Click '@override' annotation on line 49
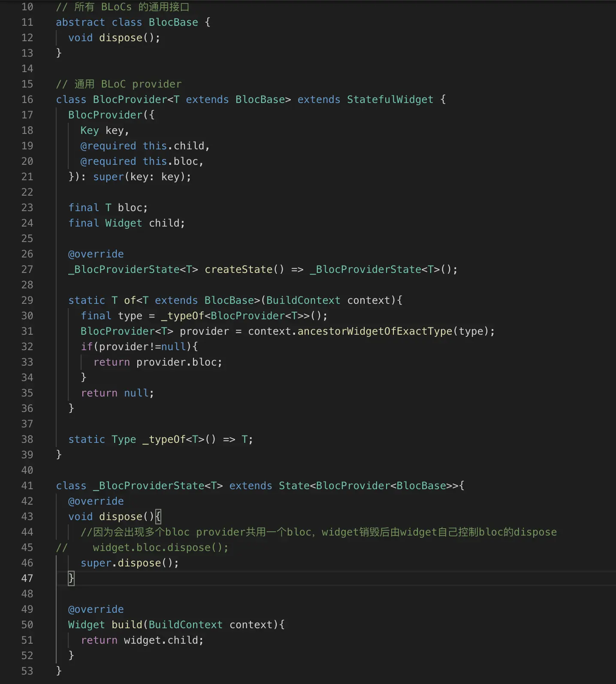Screen dimensions: 616x684 tap(96, 609)
